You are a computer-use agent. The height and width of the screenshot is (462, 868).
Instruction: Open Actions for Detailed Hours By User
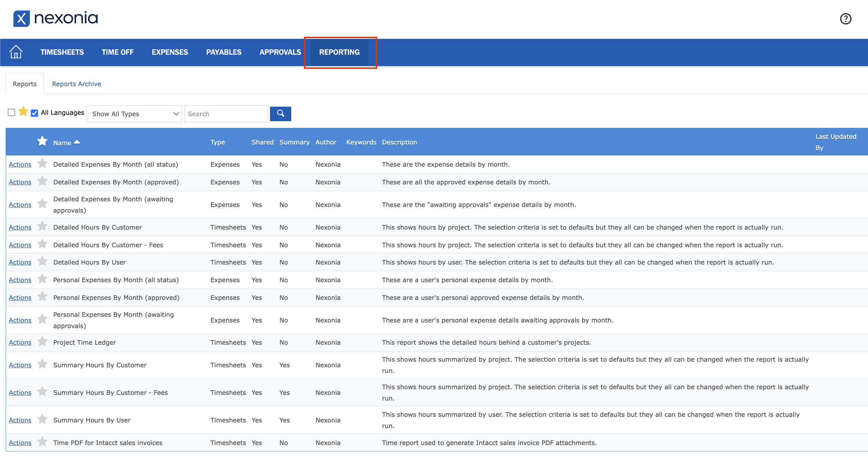click(20, 262)
